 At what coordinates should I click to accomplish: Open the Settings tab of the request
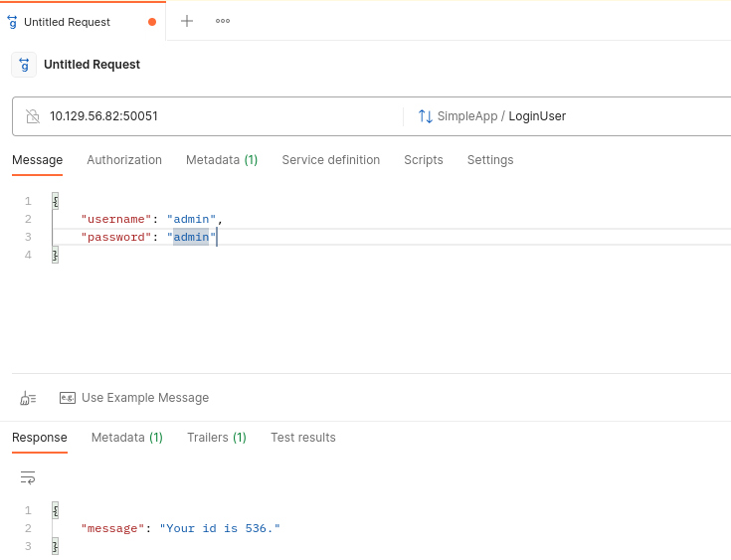tap(490, 160)
